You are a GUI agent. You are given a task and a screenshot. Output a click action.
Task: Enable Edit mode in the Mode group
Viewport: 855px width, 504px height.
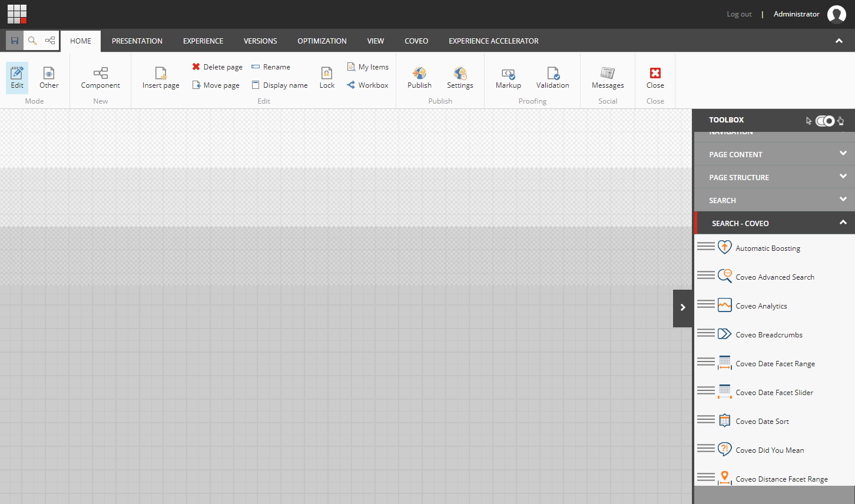[16, 77]
